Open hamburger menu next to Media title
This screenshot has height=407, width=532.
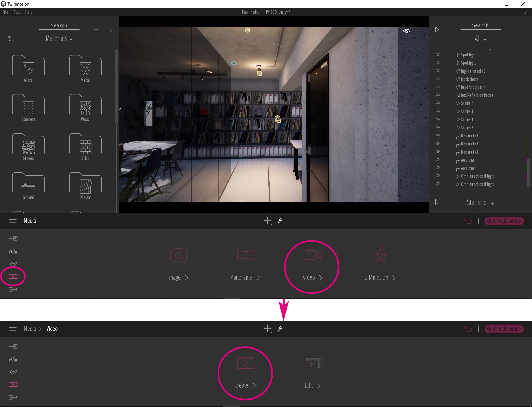(13, 221)
